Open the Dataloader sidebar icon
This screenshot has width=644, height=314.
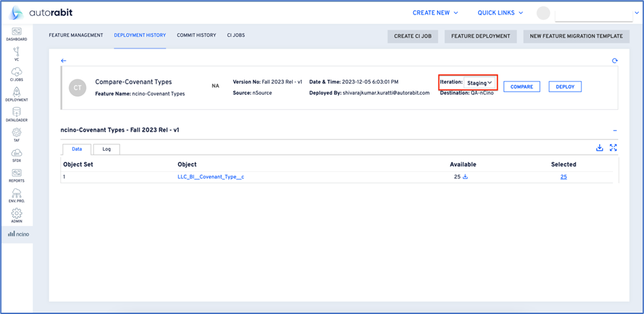click(16, 115)
